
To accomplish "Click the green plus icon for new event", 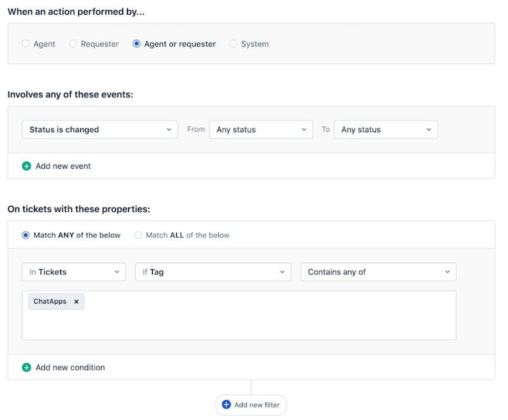I will click(x=26, y=166).
